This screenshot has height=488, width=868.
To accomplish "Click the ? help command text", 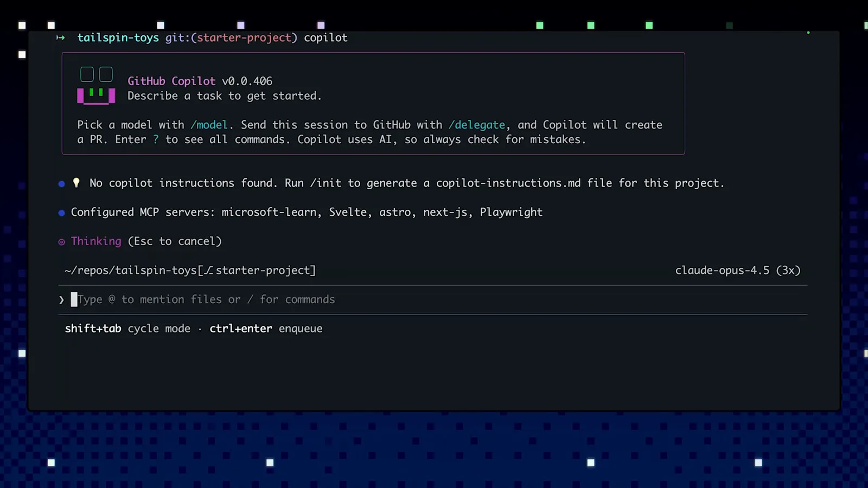I will (156, 139).
